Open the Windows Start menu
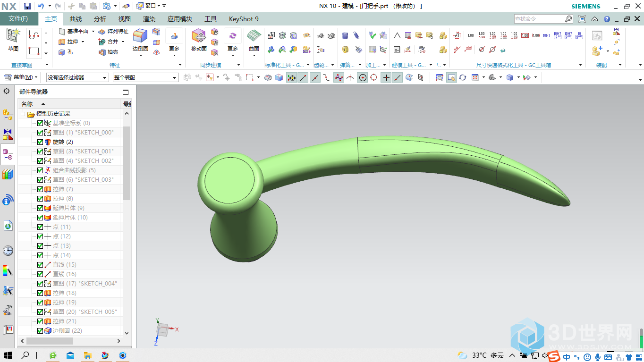Viewport: 644px width, 362px height. tap(8, 355)
